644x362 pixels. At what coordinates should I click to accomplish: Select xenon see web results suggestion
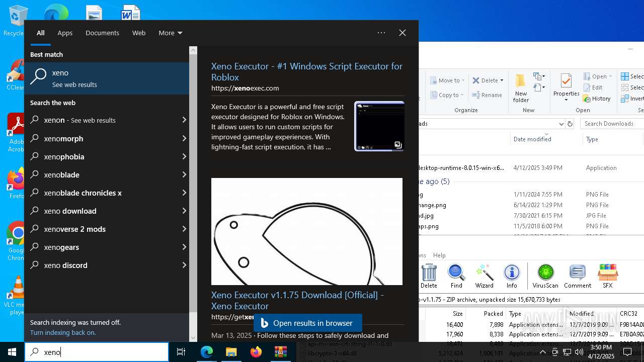(107, 120)
